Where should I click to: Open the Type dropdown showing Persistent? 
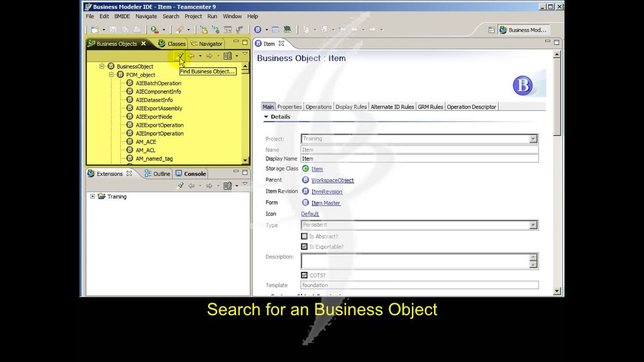[x=533, y=225]
